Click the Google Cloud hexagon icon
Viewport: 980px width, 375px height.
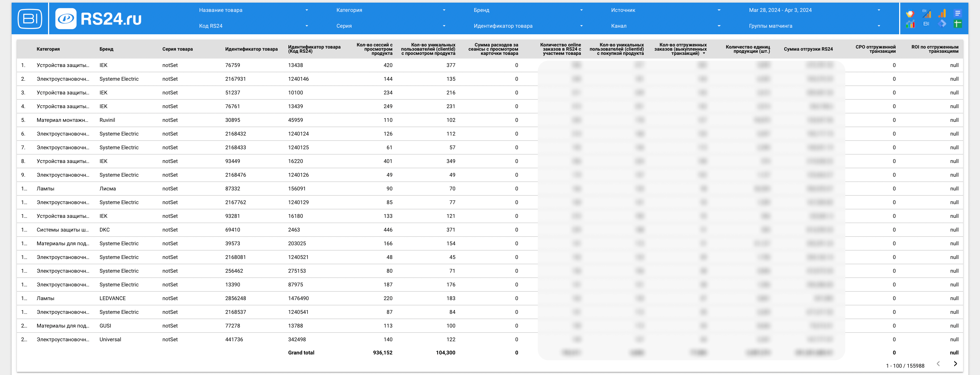coord(910,13)
